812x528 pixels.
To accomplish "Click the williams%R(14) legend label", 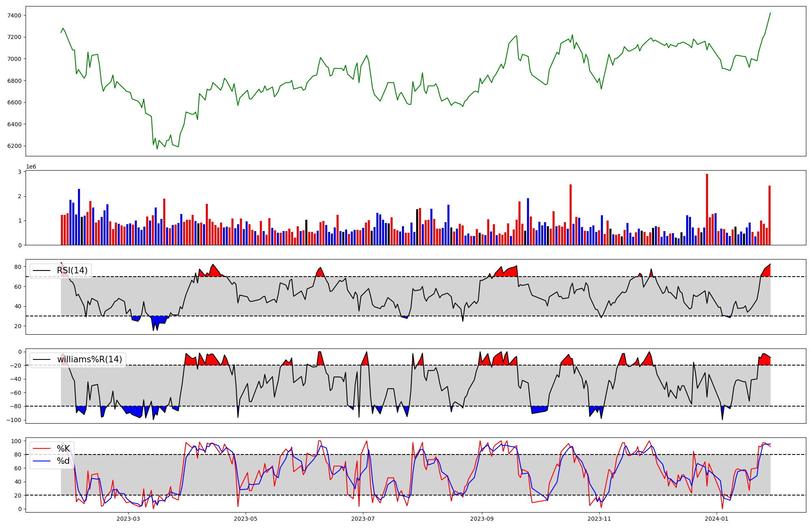I will [x=89, y=359].
